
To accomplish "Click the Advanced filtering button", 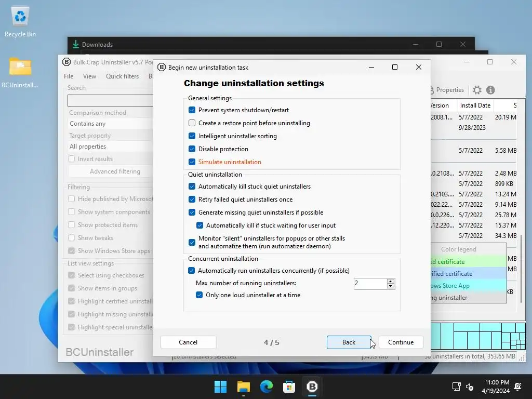I will (111, 171).
